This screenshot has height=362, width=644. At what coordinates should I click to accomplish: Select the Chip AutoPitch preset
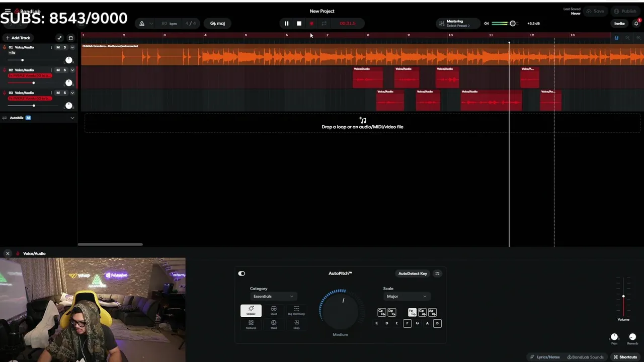pos(296,325)
